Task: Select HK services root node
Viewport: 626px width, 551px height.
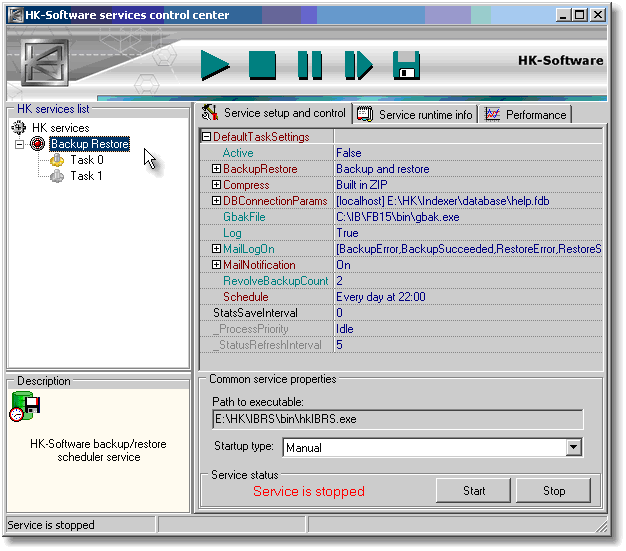Action: [x=61, y=128]
